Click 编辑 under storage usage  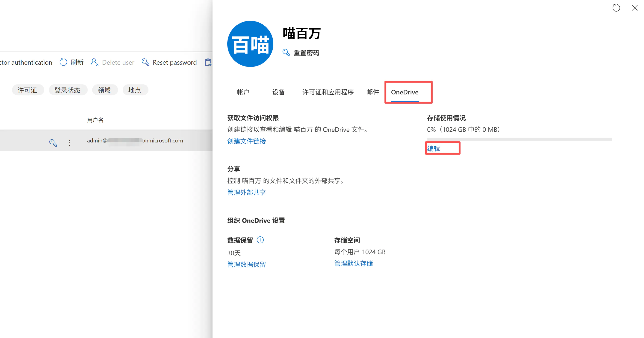(433, 148)
